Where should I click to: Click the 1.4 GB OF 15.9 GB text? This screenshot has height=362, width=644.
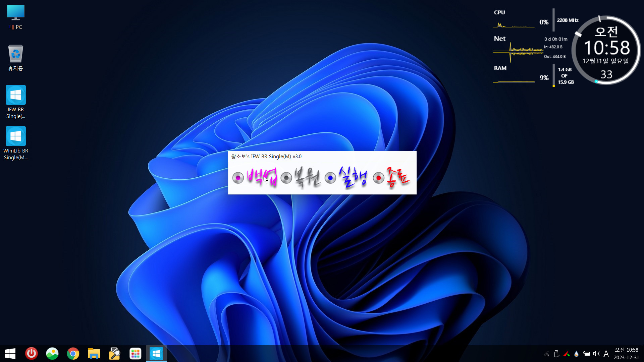(x=566, y=76)
